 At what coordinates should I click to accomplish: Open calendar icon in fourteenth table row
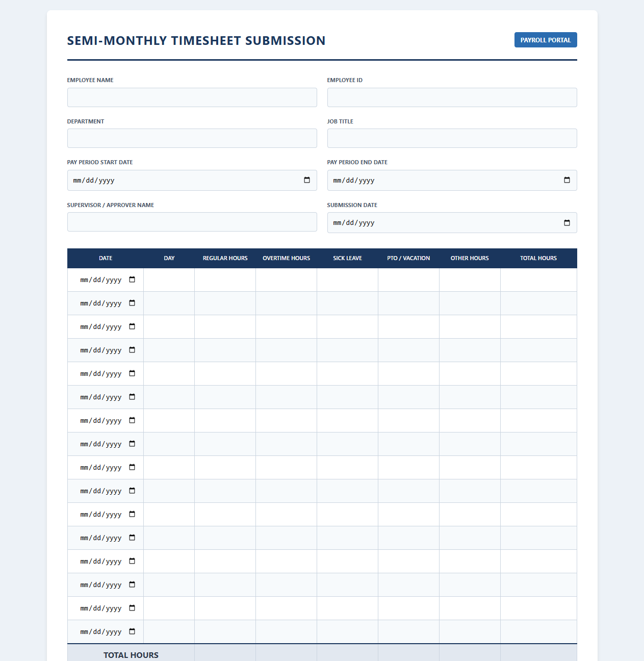[x=132, y=584]
